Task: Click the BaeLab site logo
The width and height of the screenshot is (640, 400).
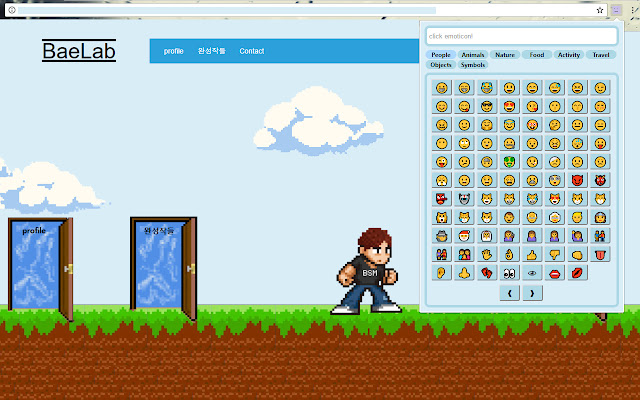Action: 79,51
